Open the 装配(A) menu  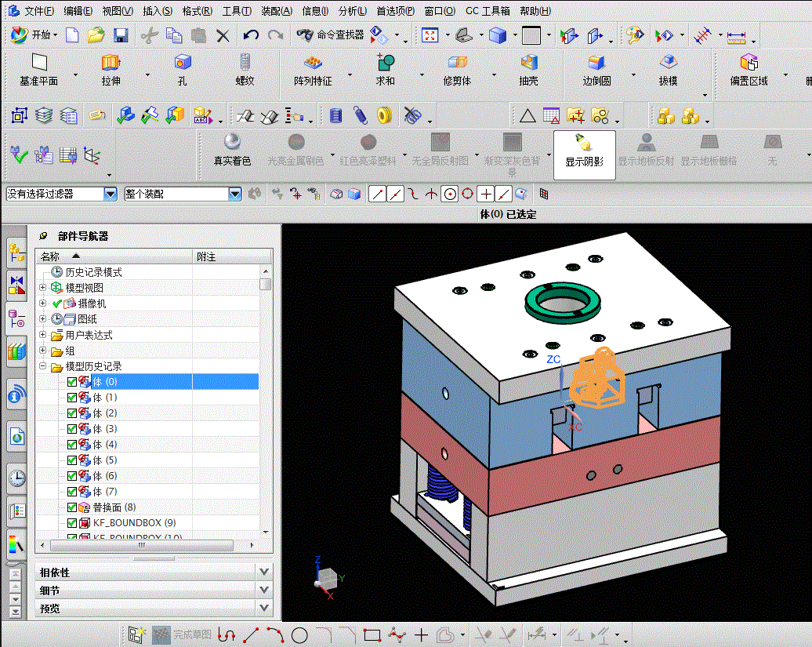click(276, 11)
